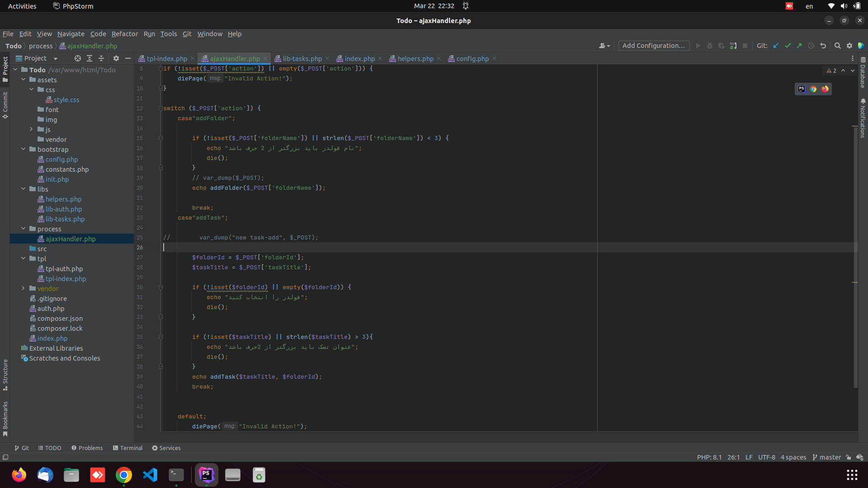Switch to the helpers.php tab

(415, 58)
